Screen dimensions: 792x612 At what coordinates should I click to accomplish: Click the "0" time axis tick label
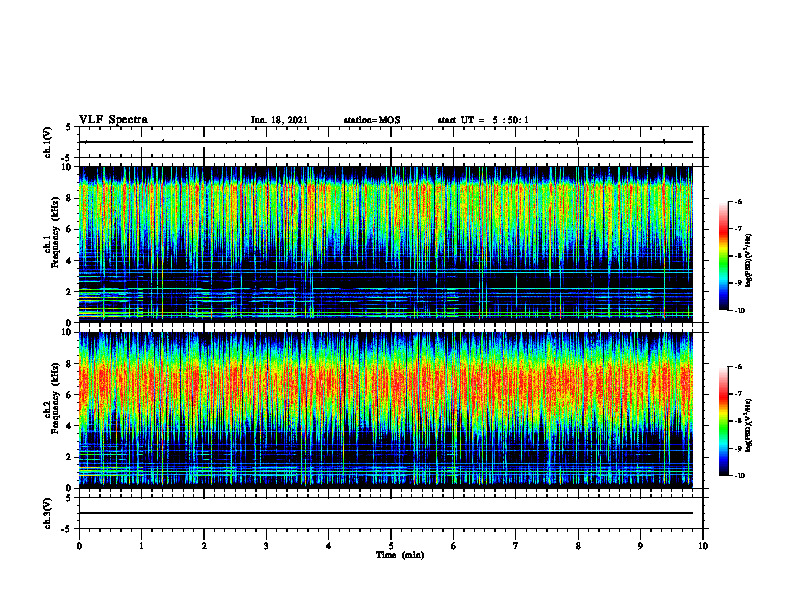[x=79, y=546]
